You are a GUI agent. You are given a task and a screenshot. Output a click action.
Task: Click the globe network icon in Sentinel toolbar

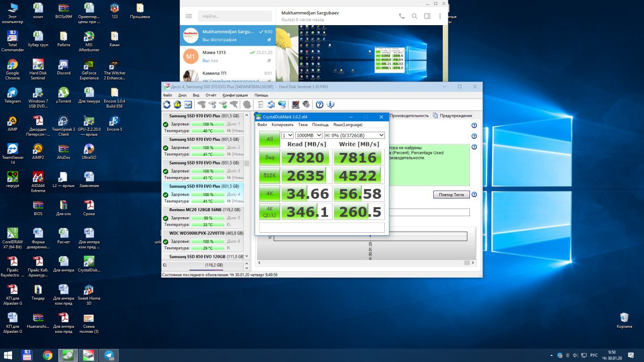click(282, 105)
